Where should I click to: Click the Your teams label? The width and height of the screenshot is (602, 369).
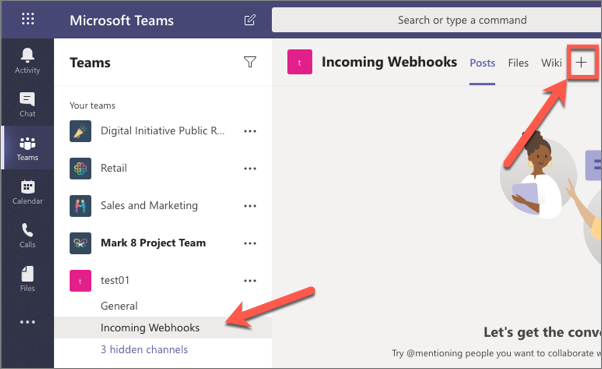(92, 106)
